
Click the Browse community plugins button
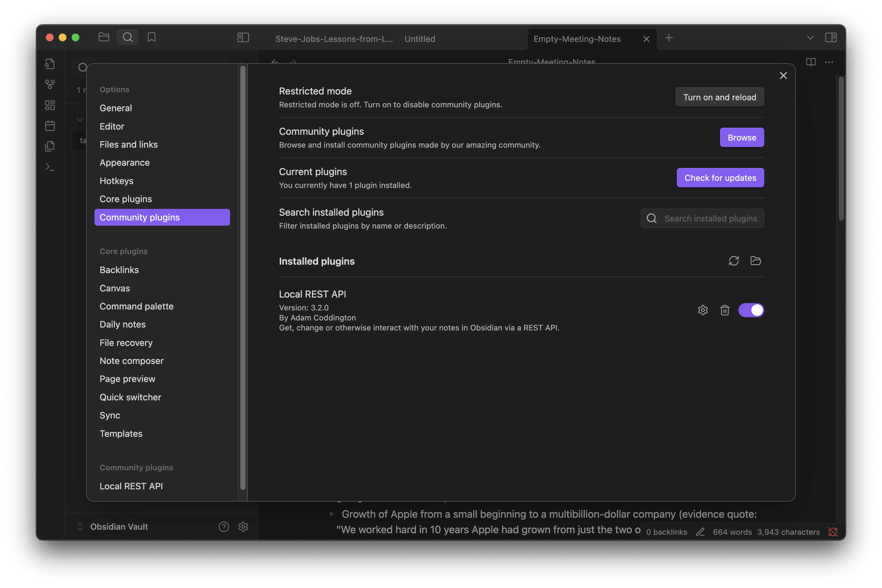741,137
